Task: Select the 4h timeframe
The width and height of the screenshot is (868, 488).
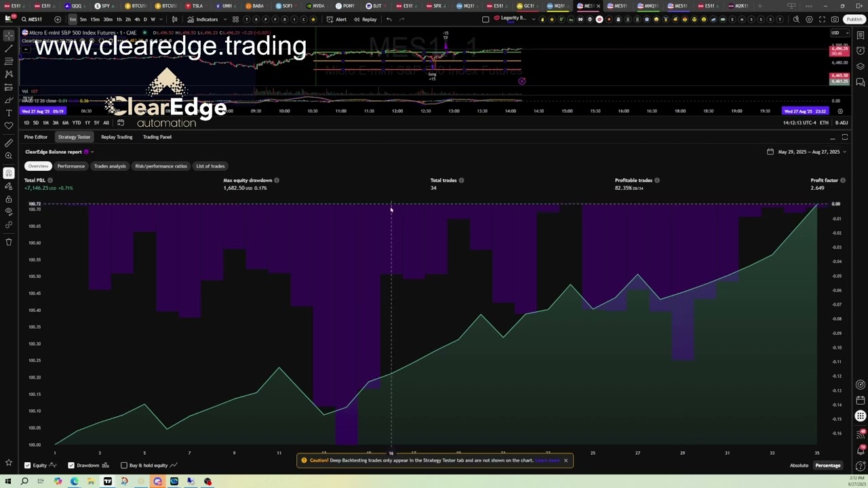Action: 136,19
